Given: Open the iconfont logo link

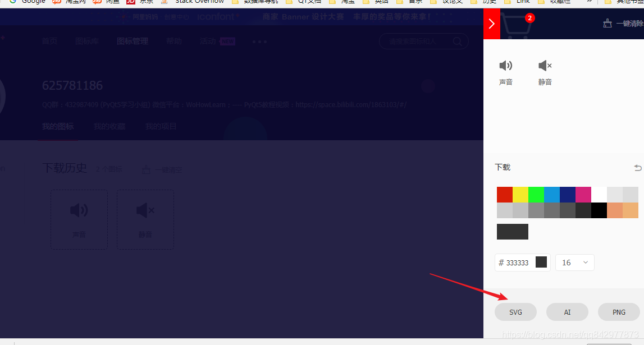Looking at the screenshot, I should tap(217, 17).
